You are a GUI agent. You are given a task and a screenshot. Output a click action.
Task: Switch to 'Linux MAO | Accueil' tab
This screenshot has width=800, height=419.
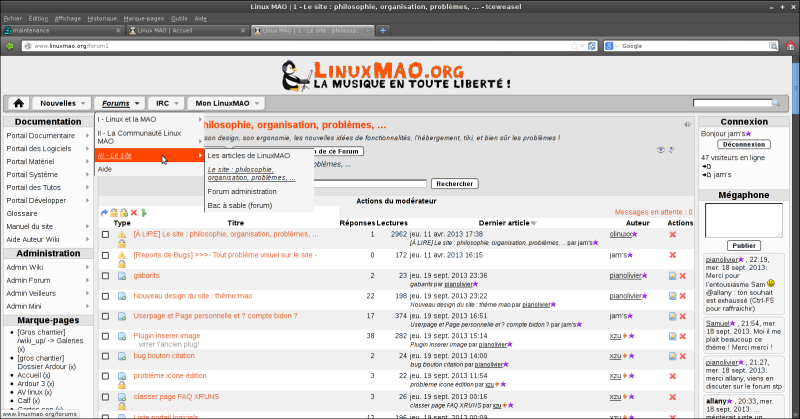coord(187,31)
